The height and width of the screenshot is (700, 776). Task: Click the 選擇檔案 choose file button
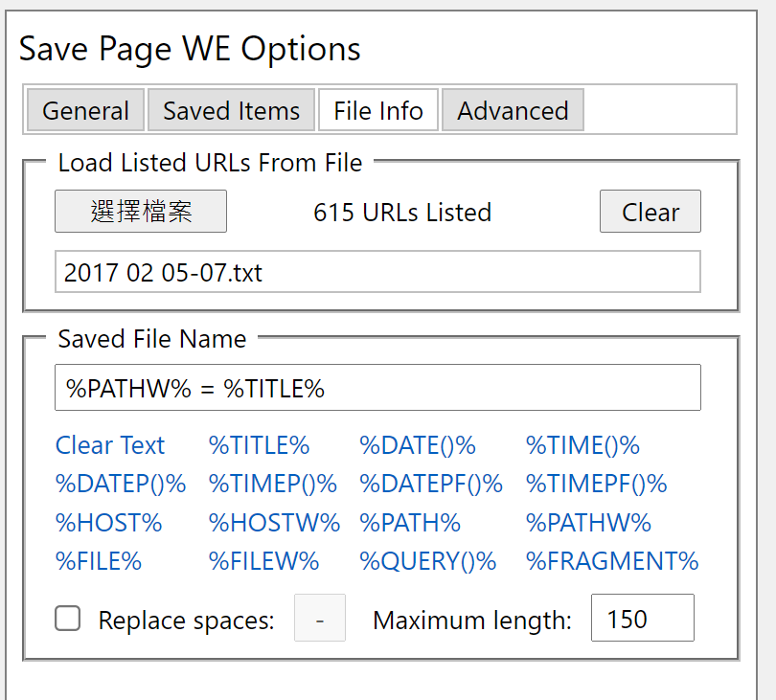tap(141, 212)
